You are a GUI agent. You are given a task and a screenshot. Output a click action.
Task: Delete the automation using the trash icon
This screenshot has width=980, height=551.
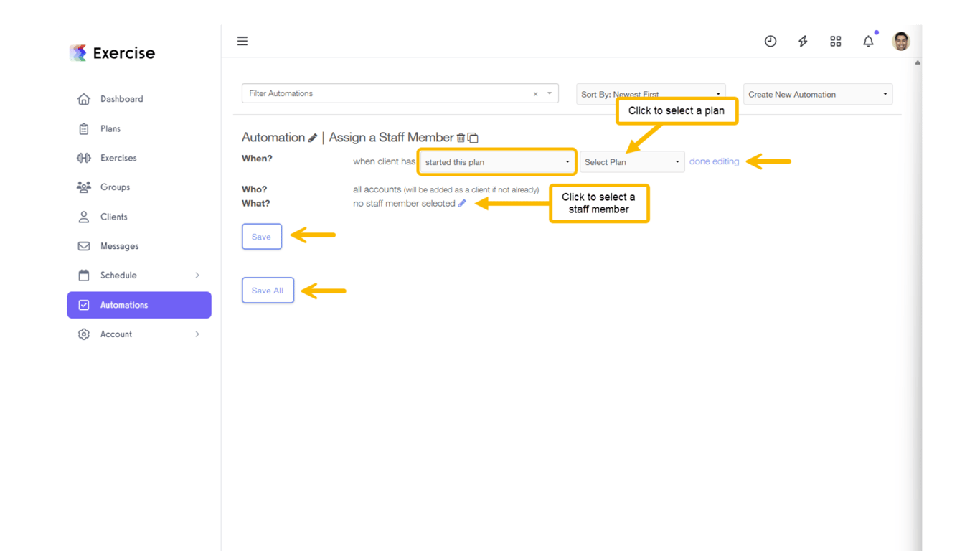coord(460,137)
